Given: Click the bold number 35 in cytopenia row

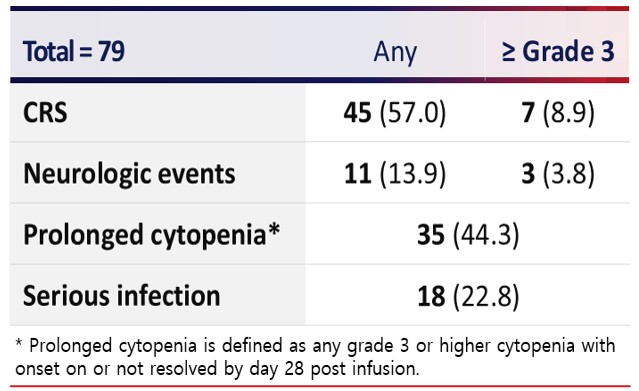Looking at the screenshot, I should pos(431,235).
